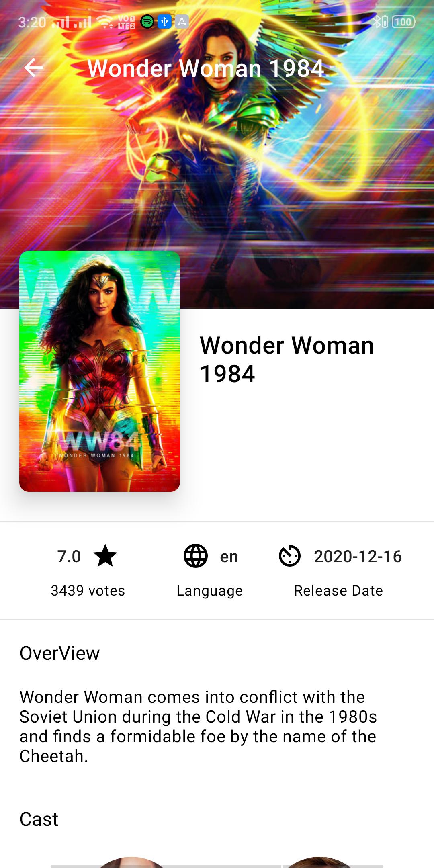The height and width of the screenshot is (868, 434).
Task: Select the second cast member avatar
Action: coord(318,862)
